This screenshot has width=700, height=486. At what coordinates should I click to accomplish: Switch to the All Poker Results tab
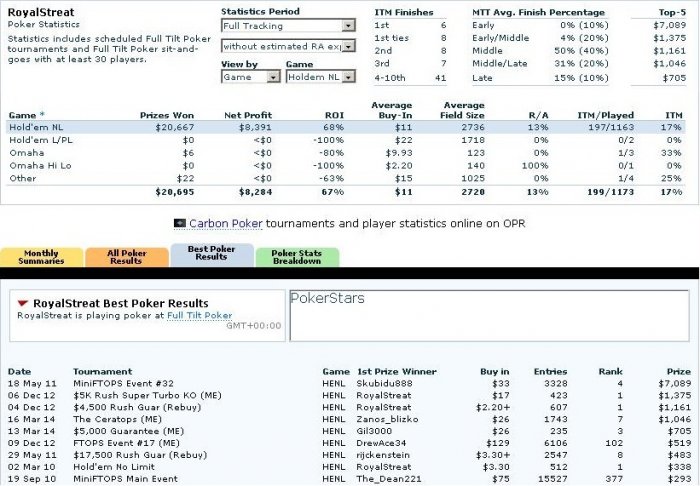pos(127,257)
